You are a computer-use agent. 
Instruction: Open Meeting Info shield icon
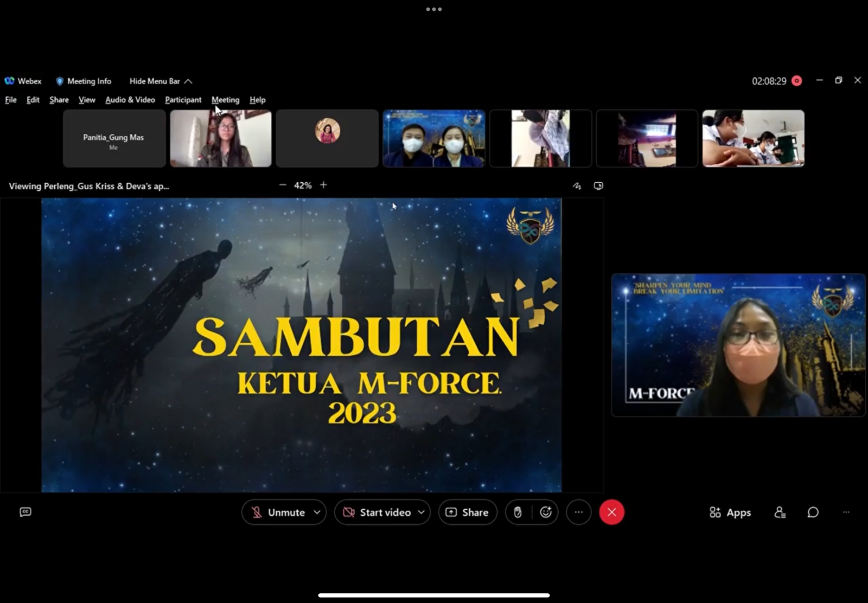(60, 81)
